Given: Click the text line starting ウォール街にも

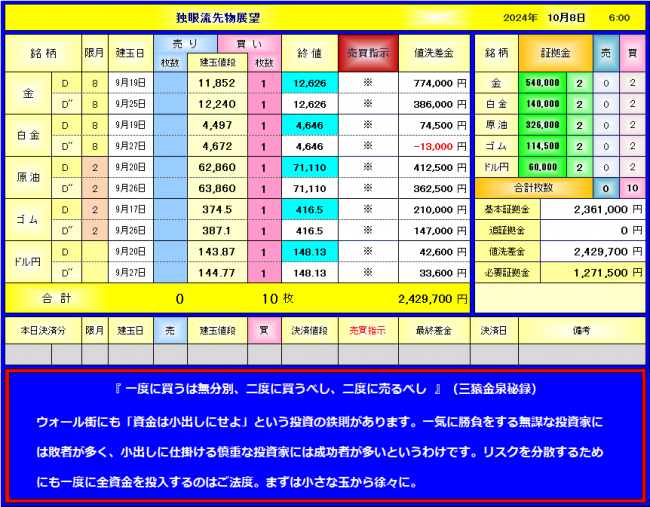Looking at the screenshot, I should click(320, 422).
